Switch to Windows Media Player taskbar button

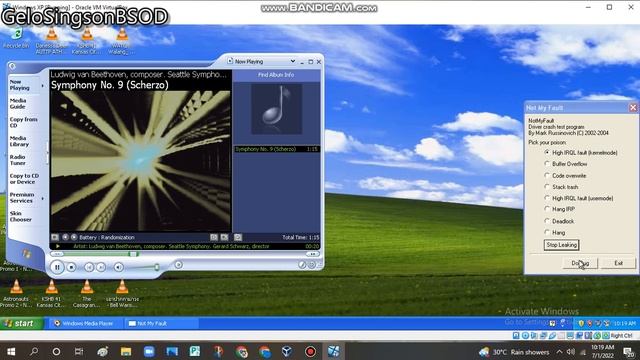point(85,323)
